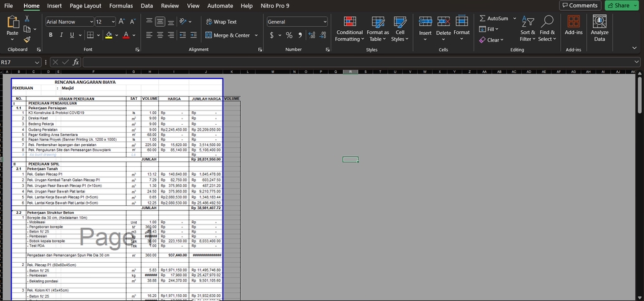The width and height of the screenshot is (644, 301).
Task: Apply accounting dollar format
Action: pos(272,36)
